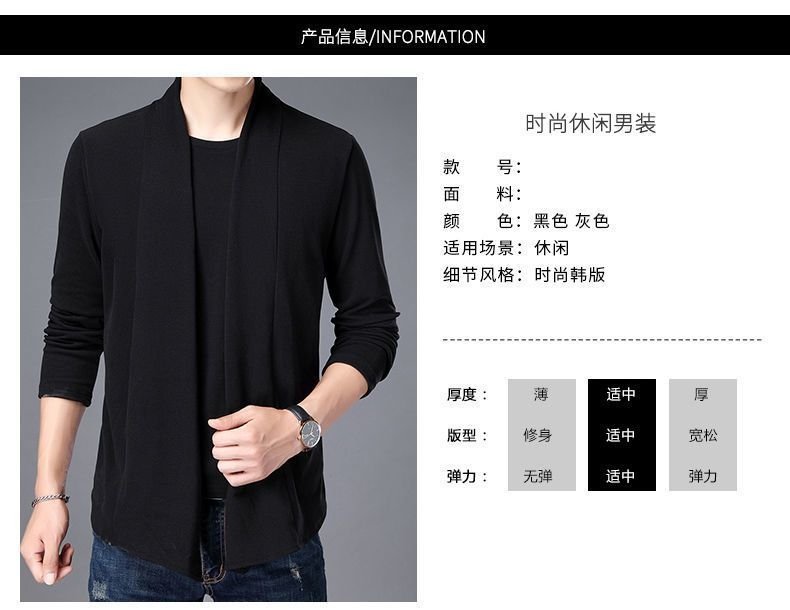
Task: Click the 款号 label
Action: 482,167
